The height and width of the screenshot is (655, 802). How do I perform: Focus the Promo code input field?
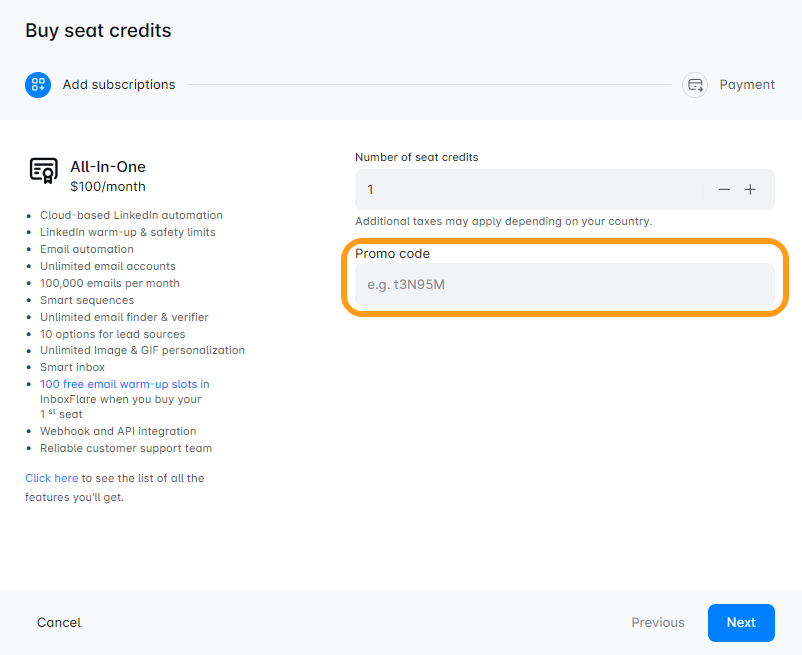pyautogui.click(x=564, y=285)
